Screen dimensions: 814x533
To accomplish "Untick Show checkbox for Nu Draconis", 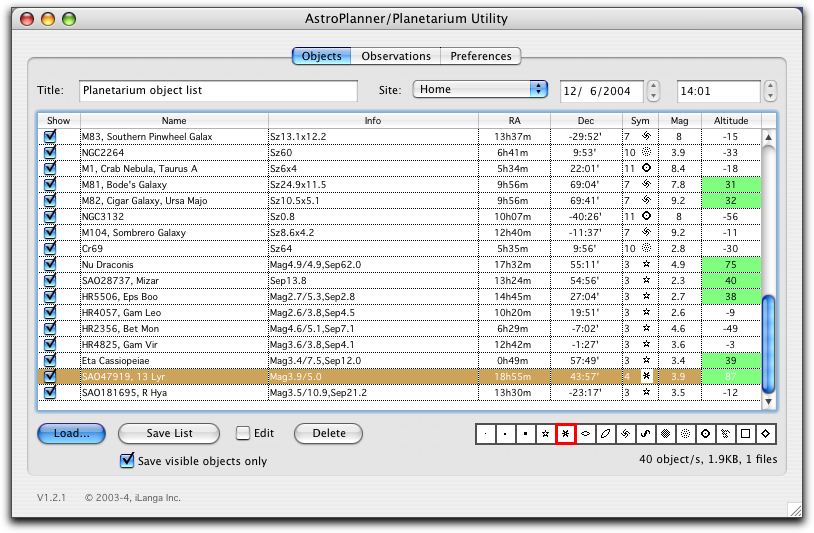I will pos(50,265).
